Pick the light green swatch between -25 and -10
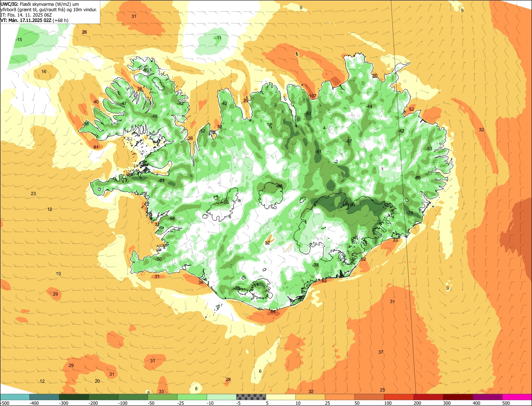This screenshot has height=406, width=532. tap(192, 397)
